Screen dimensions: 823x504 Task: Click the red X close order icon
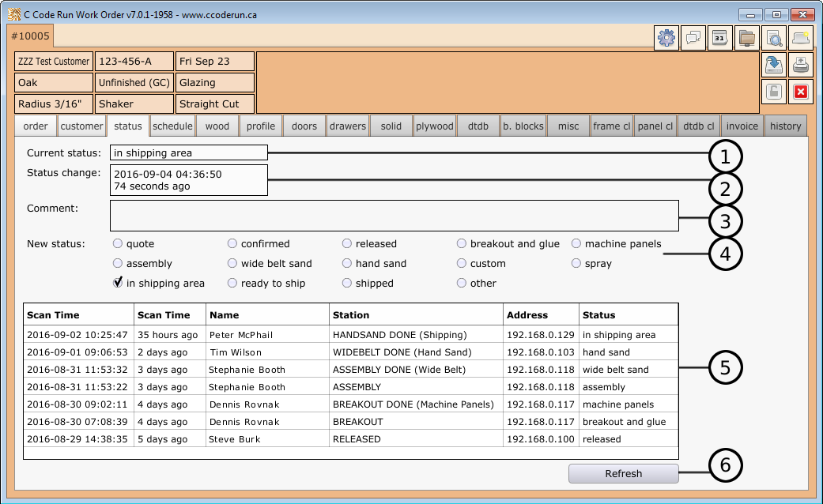[801, 92]
